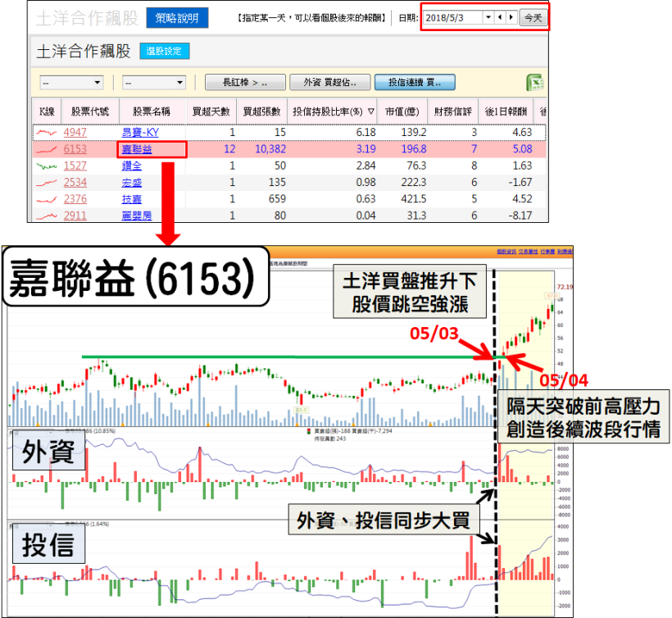Screen dimensions: 672x618
Task: Open the 鑽全 stock name link
Action: point(132,166)
